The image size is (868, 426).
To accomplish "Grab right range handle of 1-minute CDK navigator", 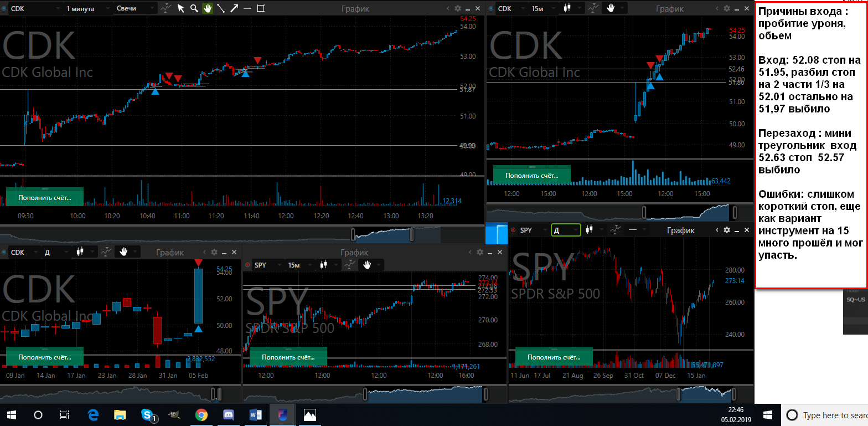I will pyautogui.click(x=411, y=234).
